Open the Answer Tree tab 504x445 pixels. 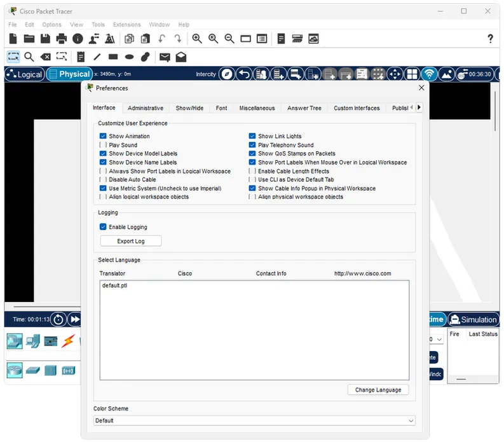pyautogui.click(x=304, y=108)
